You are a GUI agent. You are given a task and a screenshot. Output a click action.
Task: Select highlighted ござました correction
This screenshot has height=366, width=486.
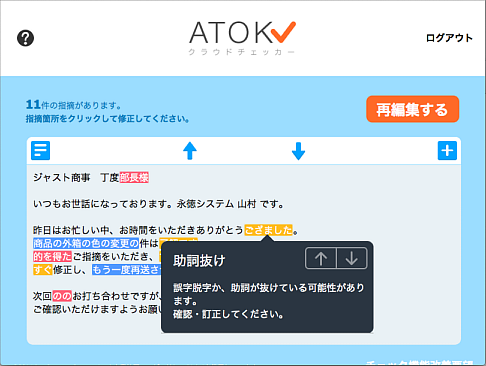tap(268, 230)
